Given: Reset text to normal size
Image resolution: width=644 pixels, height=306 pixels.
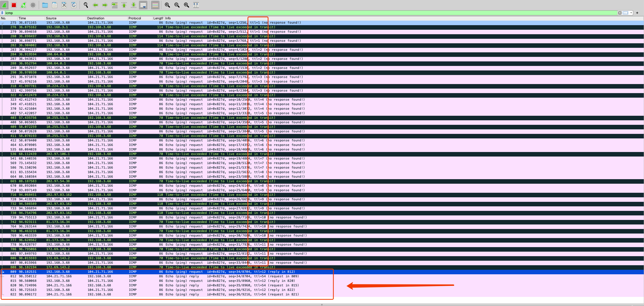Looking at the screenshot, I should click(186, 5).
